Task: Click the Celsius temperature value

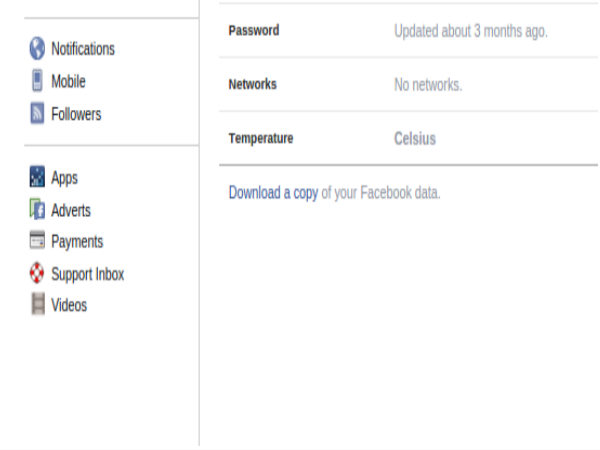Action: (x=415, y=139)
